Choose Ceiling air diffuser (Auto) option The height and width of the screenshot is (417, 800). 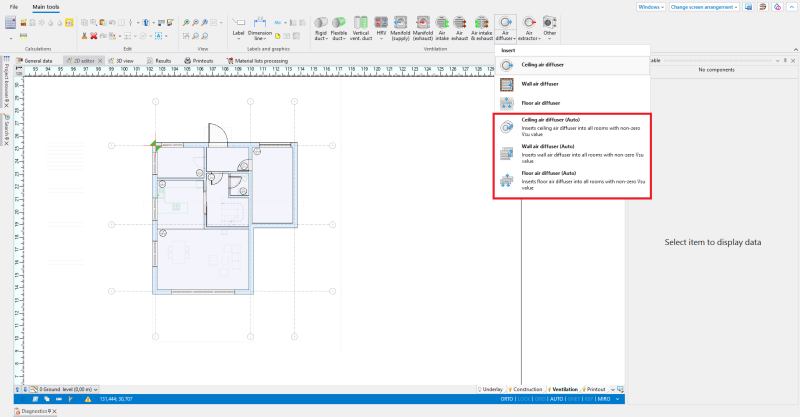pyautogui.click(x=572, y=127)
